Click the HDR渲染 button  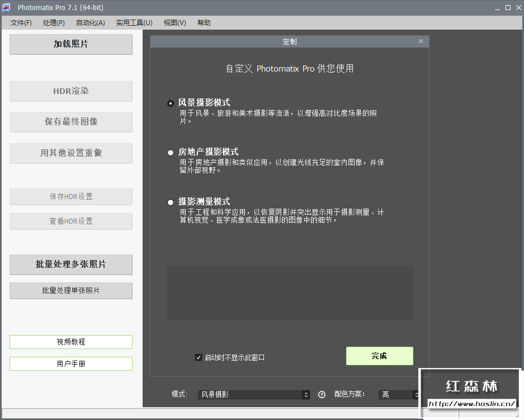[x=71, y=91]
